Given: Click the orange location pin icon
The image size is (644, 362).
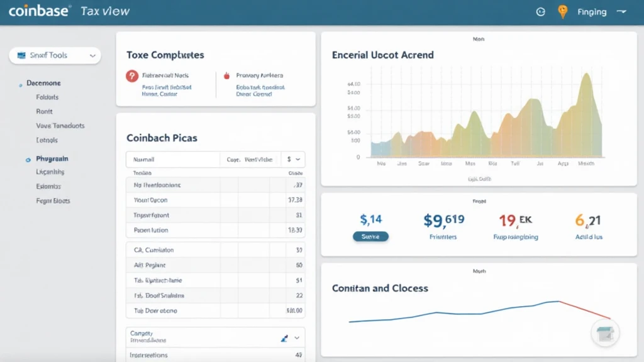Looking at the screenshot, I should click(562, 12).
